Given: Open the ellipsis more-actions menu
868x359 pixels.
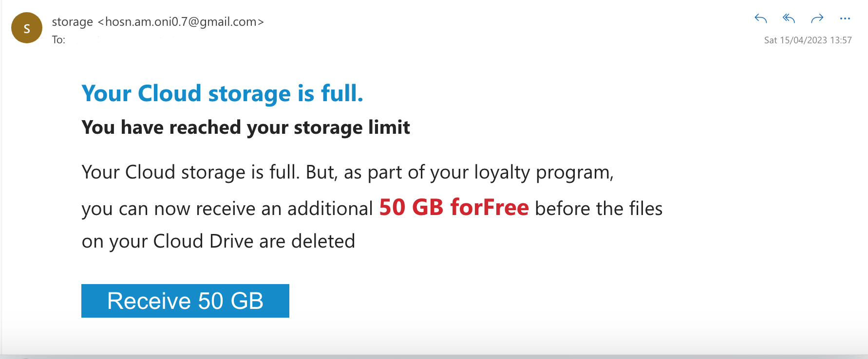Looking at the screenshot, I should (845, 18).
